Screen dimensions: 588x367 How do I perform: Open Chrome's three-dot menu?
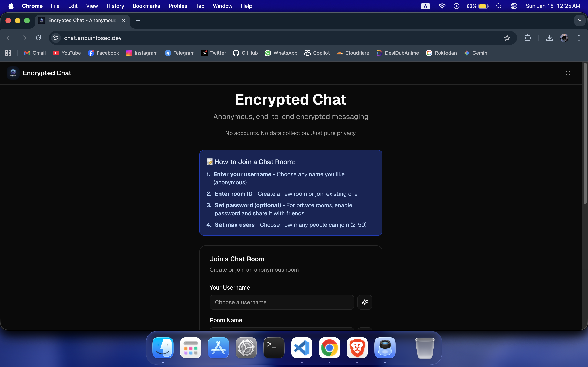(x=579, y=38)
